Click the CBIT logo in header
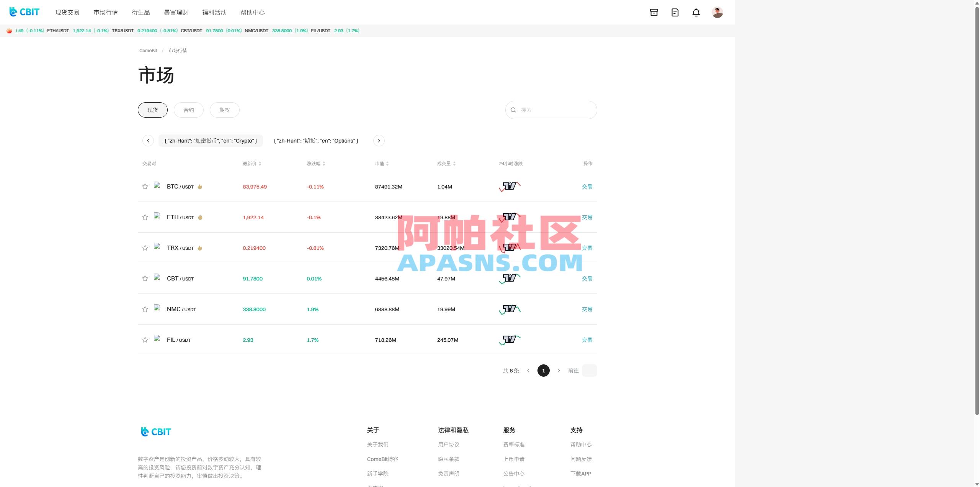This screenshot has height=487, width=980. [x=24, y=12]
